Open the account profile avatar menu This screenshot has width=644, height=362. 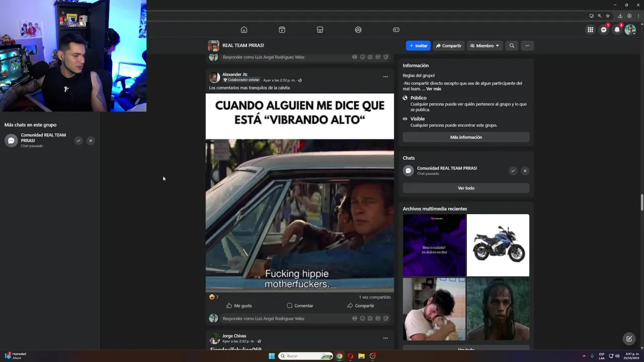click(630, 30)
